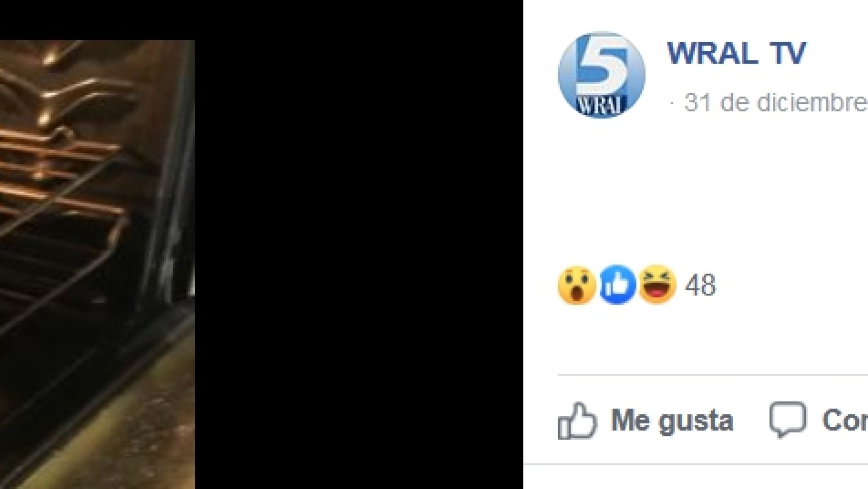This screenshot has height=489, width=868.
Task: Click the WRAL TV page name
Action: pos(737,54)
